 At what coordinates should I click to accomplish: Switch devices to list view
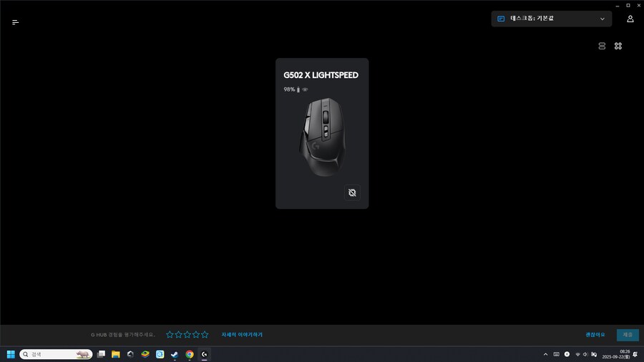point(602,46)
